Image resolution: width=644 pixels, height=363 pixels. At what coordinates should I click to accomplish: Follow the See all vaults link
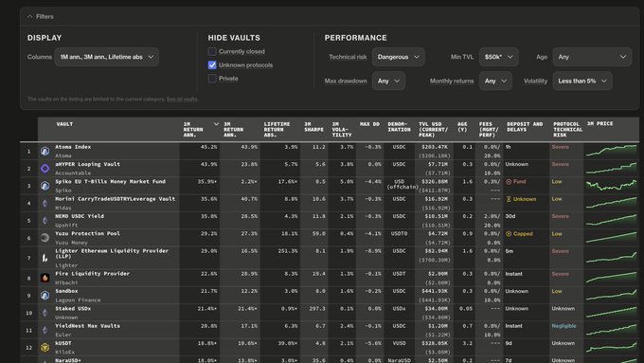pyautogui.click(x=183, y=100)
